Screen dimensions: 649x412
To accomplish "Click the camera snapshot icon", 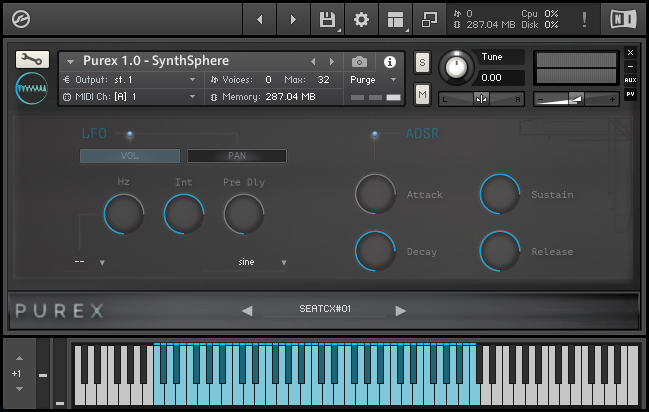I will [359, 62].
